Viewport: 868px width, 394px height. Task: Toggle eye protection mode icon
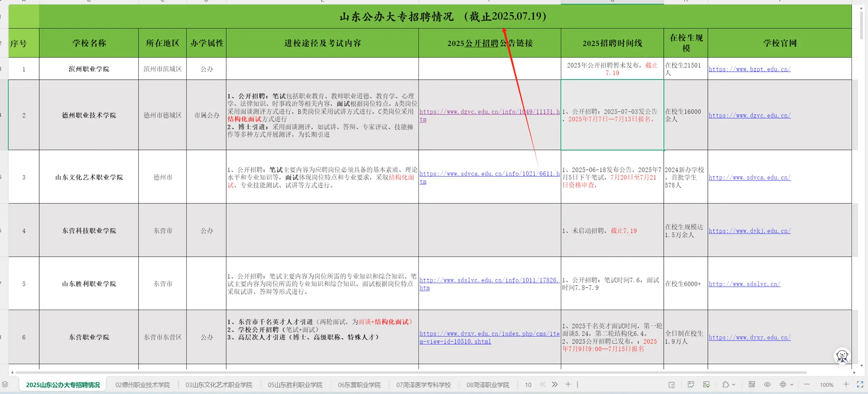(767, 385)
